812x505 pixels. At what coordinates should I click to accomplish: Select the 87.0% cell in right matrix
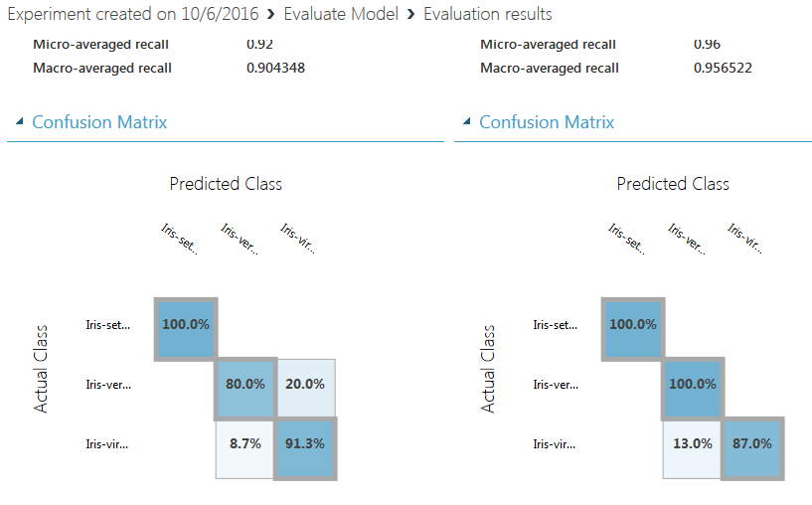pyautogui.click(x=752, y=444)
